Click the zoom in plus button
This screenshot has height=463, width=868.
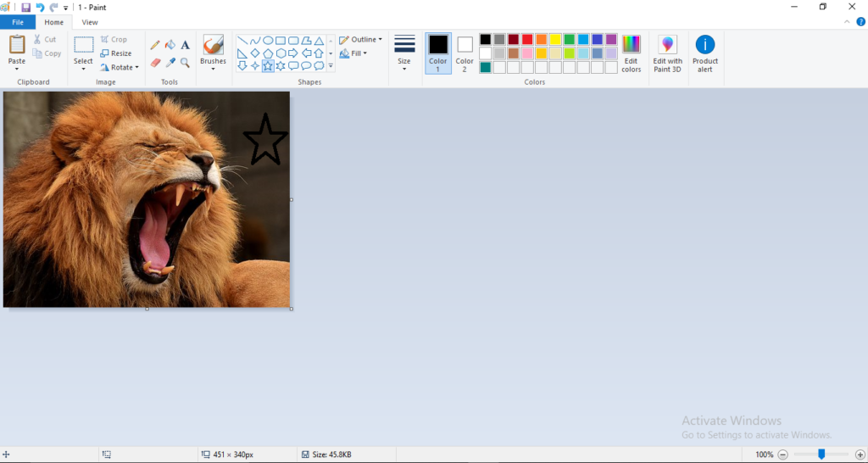click(860, 455)
